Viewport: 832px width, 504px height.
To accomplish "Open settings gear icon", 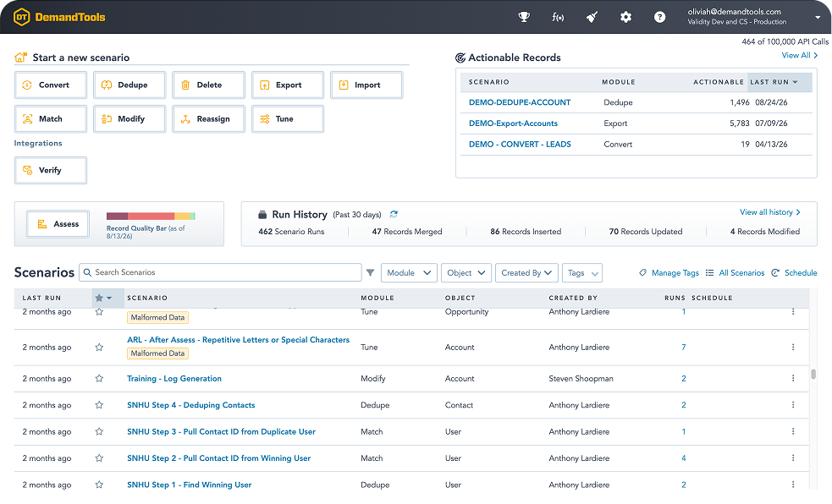I will pos(625,17).
